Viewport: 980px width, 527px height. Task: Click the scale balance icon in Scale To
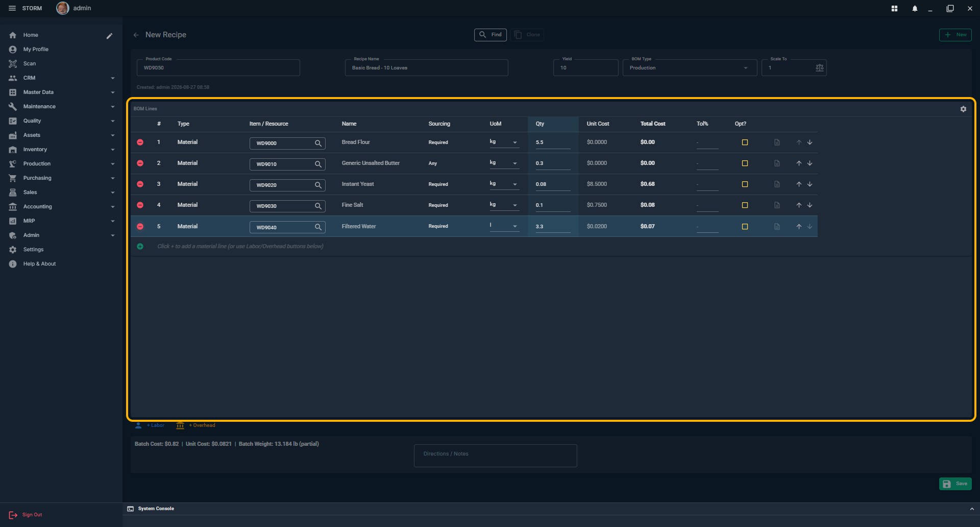[819, 68]
